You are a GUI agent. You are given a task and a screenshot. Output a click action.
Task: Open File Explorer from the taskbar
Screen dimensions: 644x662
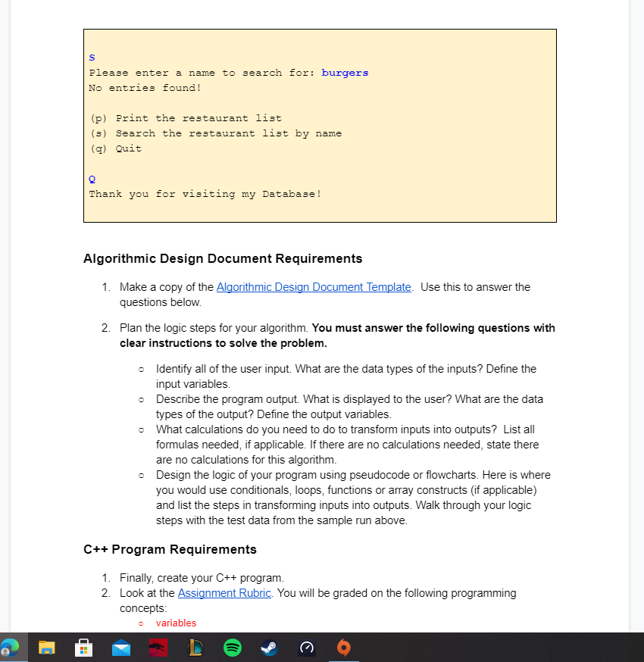click(x=46, y=648)
